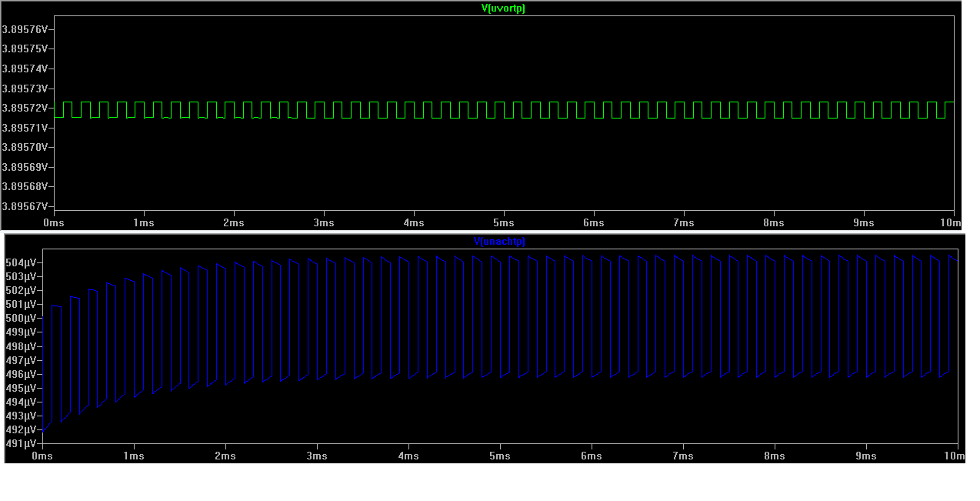Image resolution: width=980 pixels, height=501 pixels.
Task: Click the 497µV axis label
Action: coord(22,360)
